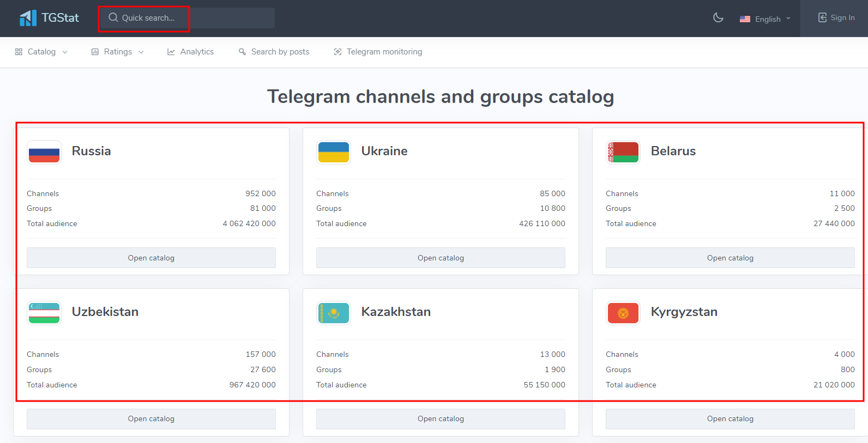The height and width of the screenshot is (443, 868).
Task: Expand the Catalog chevron
Action: pyautogui.click(x=65, y=52)
